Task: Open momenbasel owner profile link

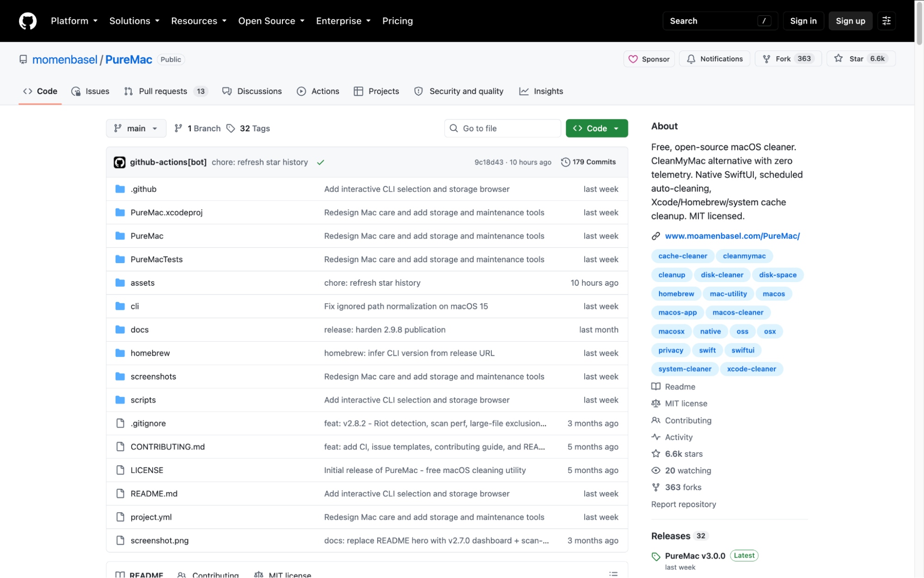Action: (65, 60)
